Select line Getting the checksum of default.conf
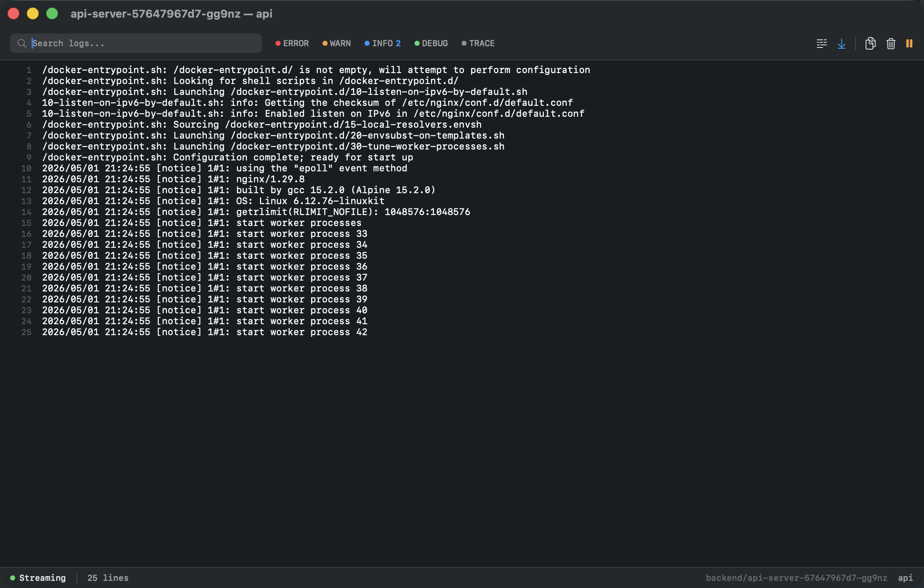This screenshot has height=588, width=924. point(307,102)
